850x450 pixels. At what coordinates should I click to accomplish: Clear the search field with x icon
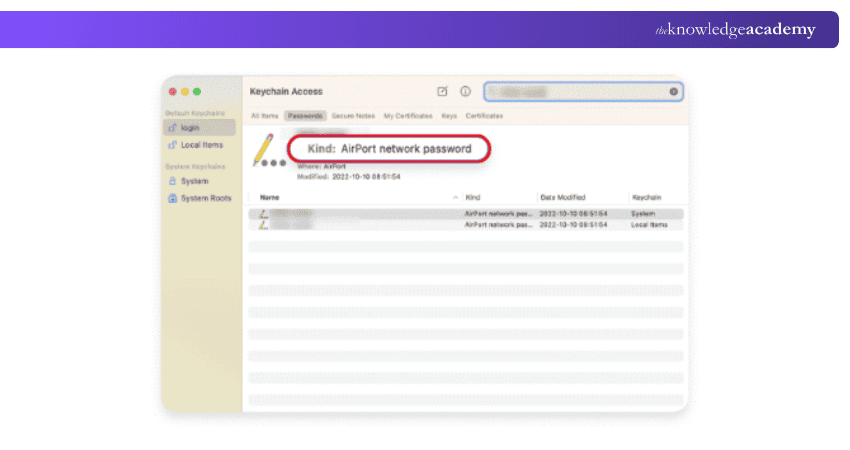673,92
